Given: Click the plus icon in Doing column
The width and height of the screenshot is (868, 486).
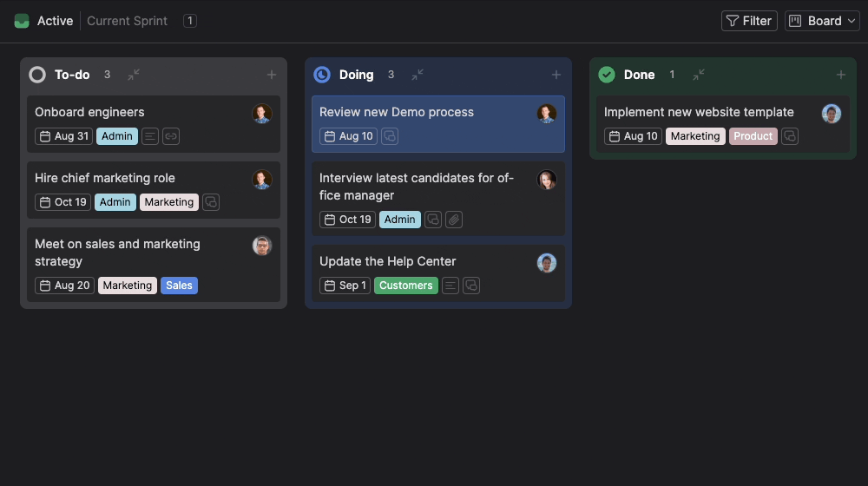Looking at the screenshot, I should click(x=556, y=75).
